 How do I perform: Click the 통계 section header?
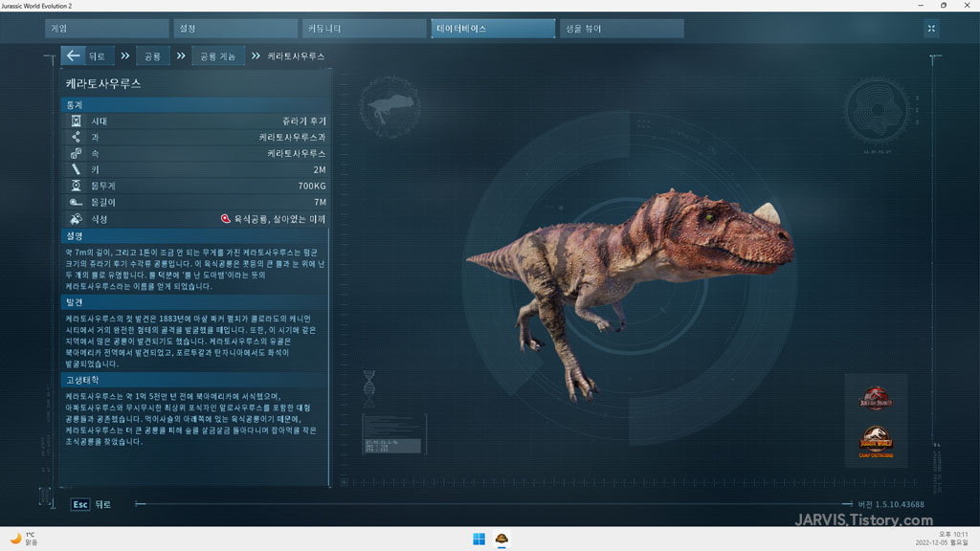[195, 105]
